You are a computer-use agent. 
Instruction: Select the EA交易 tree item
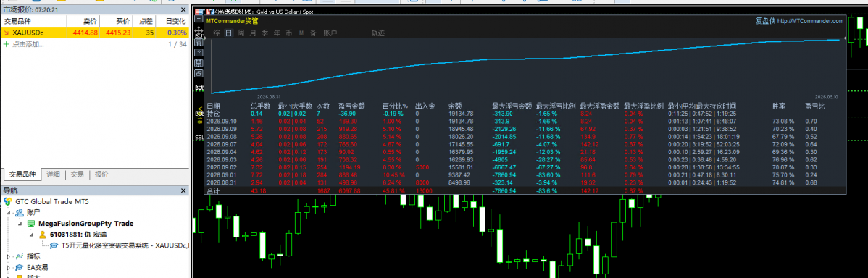36,267
